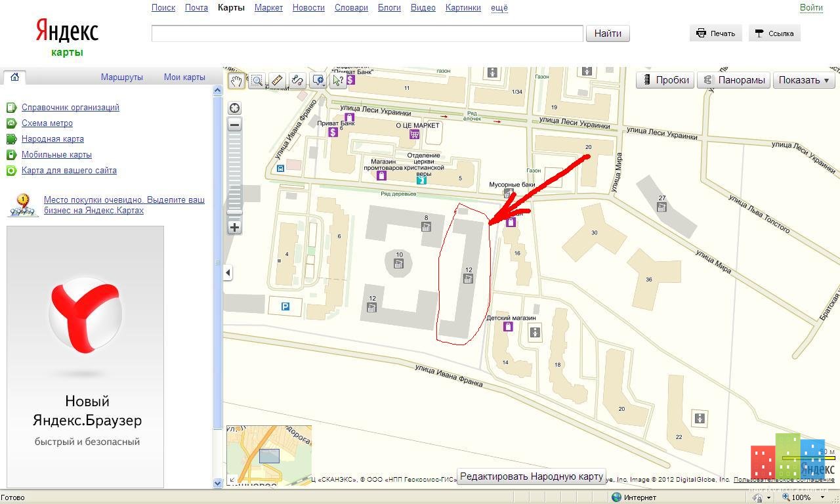840x504 pixels.
Task: Open the Мобильные карты link
Action: click(56, 154)
